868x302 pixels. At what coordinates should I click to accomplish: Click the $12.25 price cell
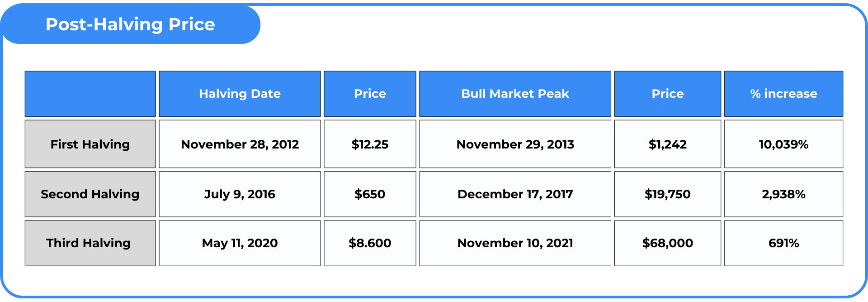click(370, 144)
